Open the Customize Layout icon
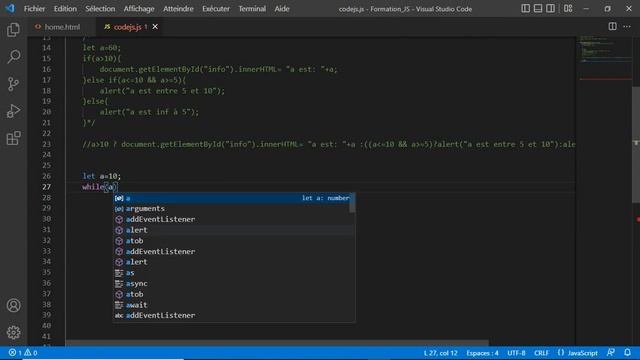The width and height of the screenshot is (640, 360). [x=568, y=8]
